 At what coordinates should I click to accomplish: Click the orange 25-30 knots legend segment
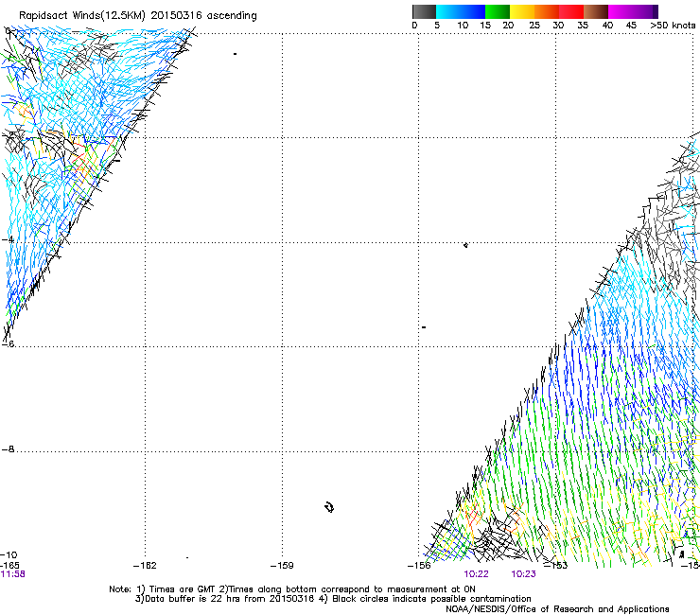547,11
